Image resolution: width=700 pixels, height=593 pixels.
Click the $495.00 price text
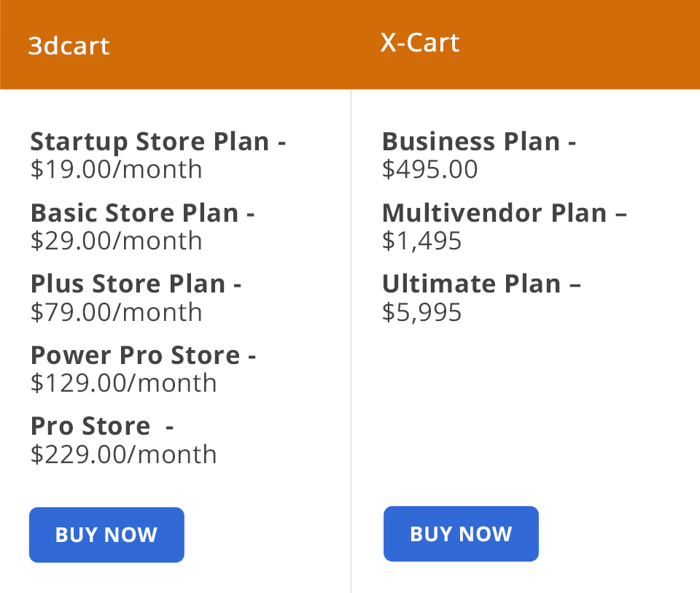(430, 170)
